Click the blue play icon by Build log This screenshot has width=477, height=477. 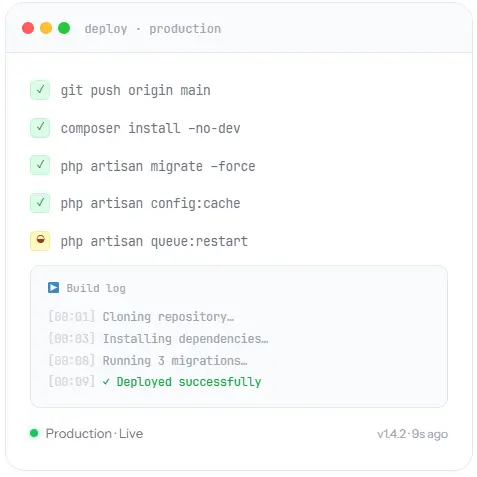point(53,287)
